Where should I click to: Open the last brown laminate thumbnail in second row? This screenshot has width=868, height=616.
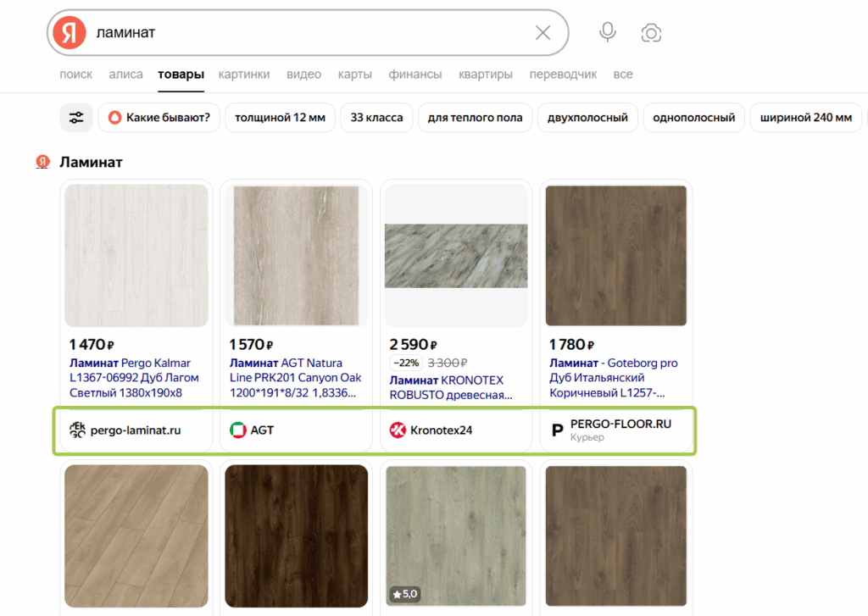click(x=616, y=536)
